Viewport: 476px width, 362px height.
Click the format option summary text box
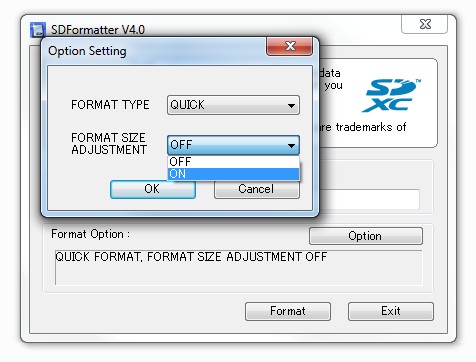pyautogui.click(x=239, y=267)
